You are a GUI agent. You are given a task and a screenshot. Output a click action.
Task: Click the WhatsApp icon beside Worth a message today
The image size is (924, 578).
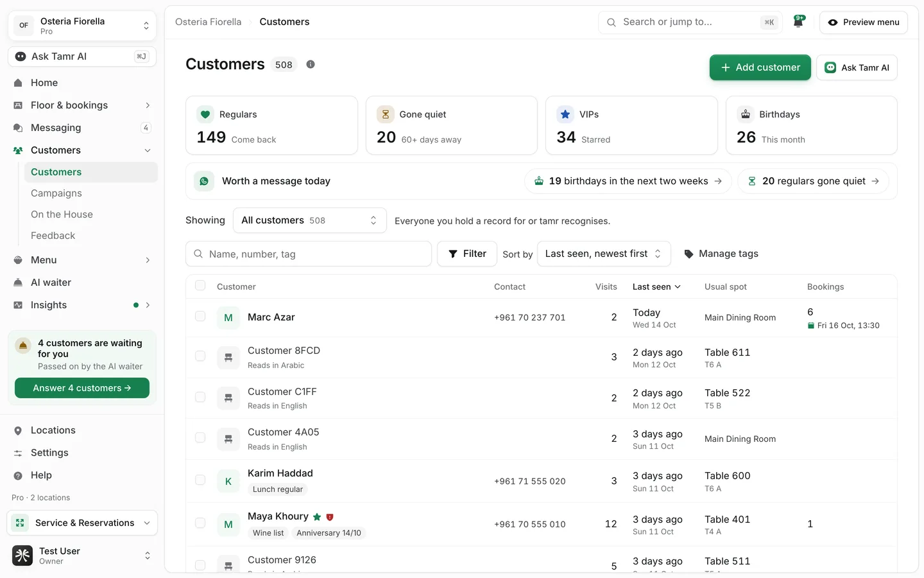tap(204, 181)
